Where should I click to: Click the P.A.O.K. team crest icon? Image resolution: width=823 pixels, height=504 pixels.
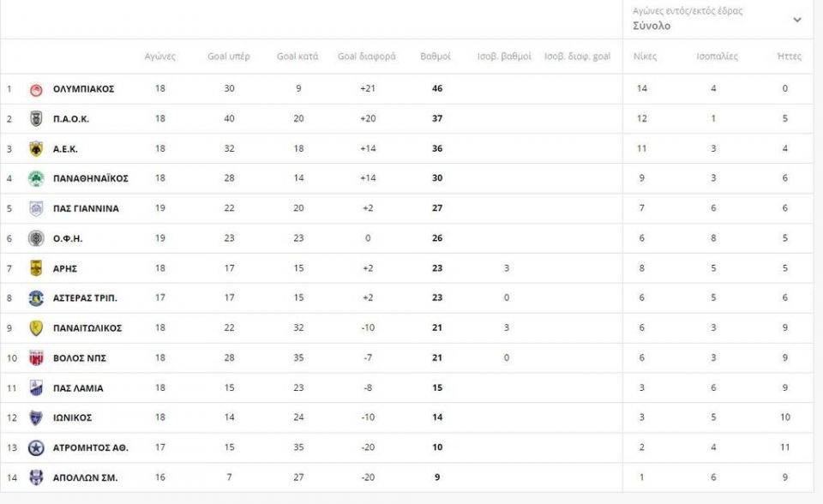tap(36, 119)
